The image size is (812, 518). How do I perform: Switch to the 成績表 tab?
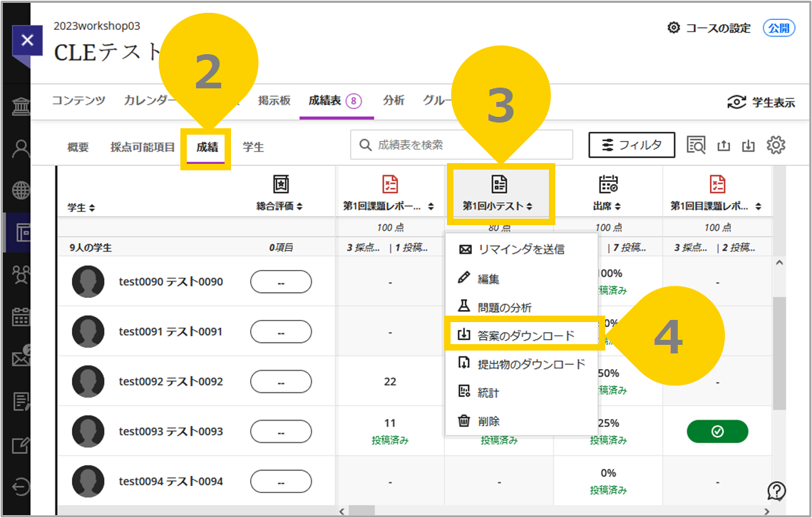pos(335,101)
